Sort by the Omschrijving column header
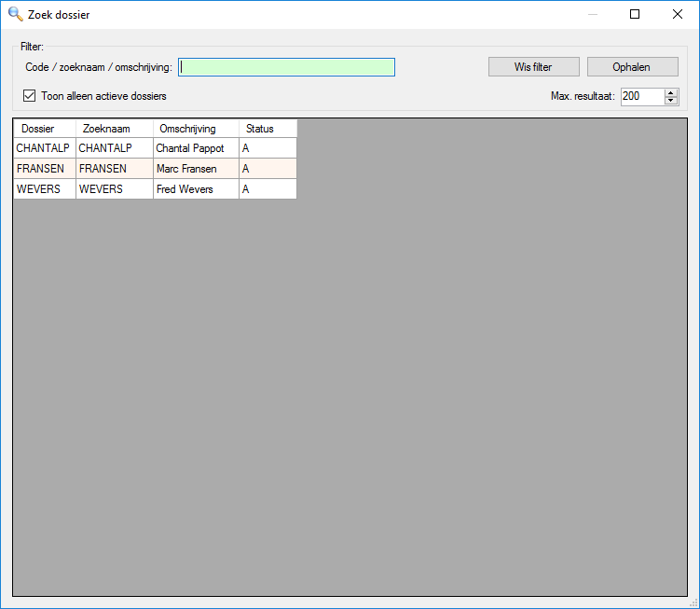The width and height of the screenshot is (700, 609). pyautogui.click(x=196, y=129)
